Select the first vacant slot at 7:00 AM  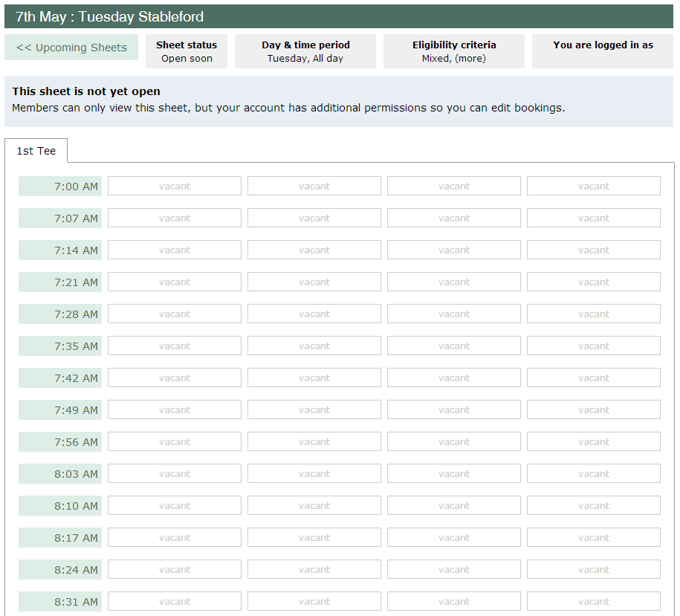(x=174, y=186)
